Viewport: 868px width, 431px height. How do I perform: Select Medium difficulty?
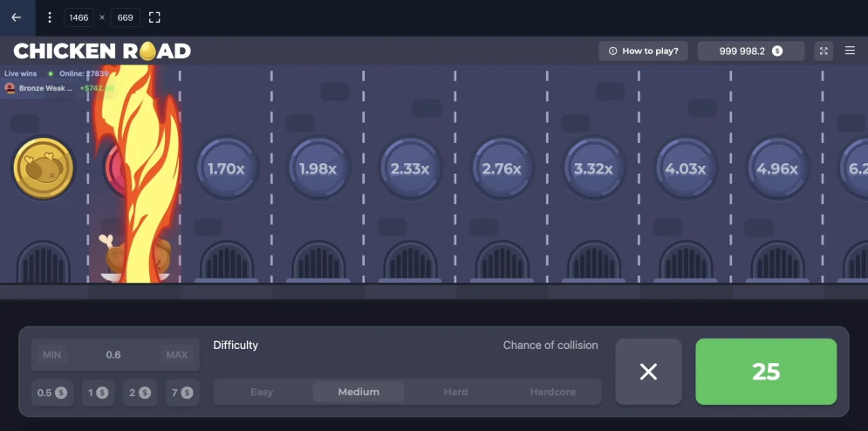pyautogui.click(x=359, y=392)
